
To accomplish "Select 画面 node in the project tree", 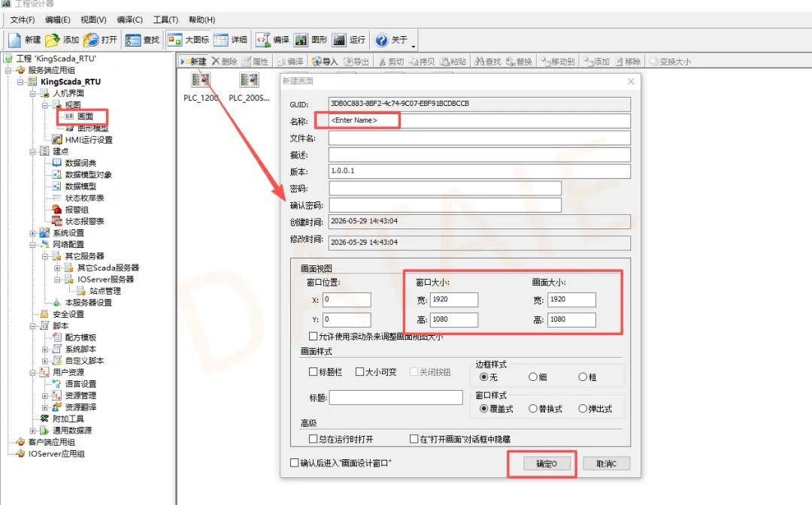I will [x=85, y=116].
